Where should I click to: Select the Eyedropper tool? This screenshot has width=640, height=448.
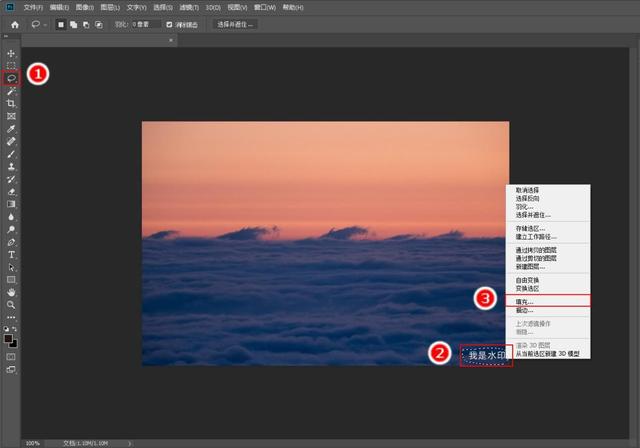[11, 129]
